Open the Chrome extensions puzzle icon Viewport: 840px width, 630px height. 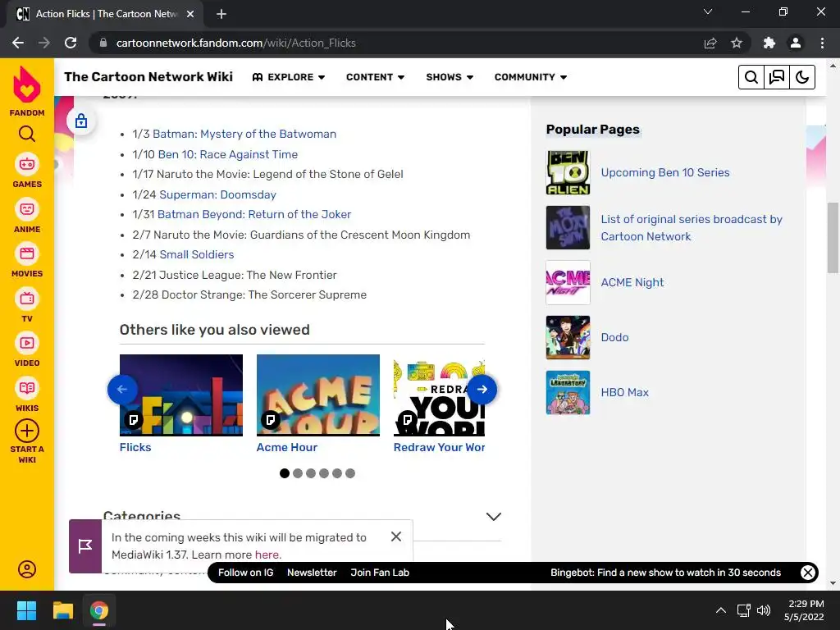click(769, 43)
